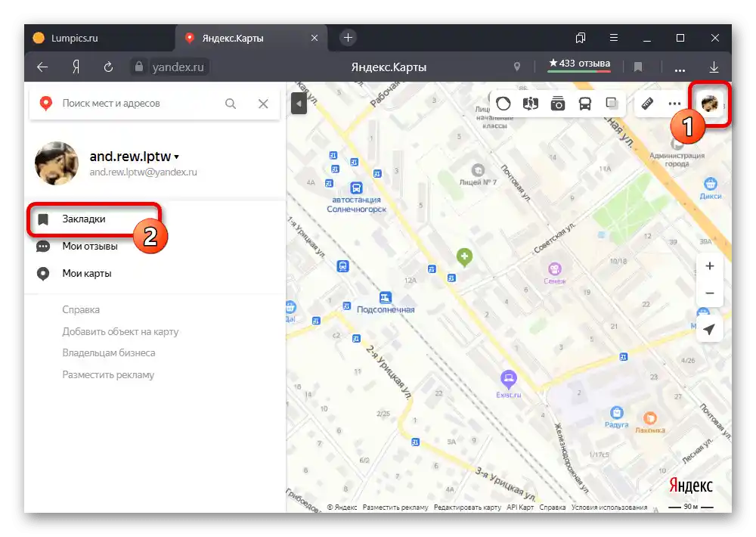The image size is (756, 537).
Task: Open the camera photos icon in the map toolbar
Action: click(558, 104)
